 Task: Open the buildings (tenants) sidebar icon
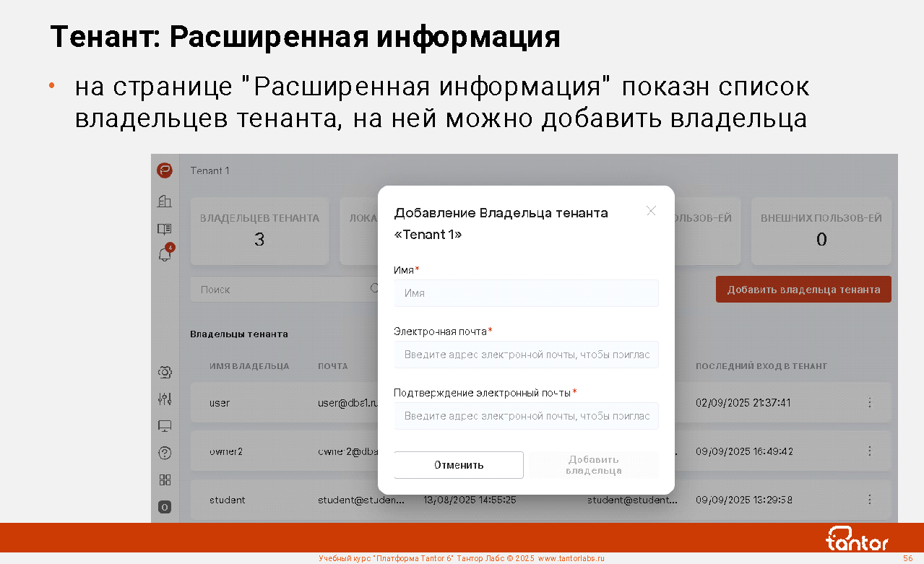point(165,201)
